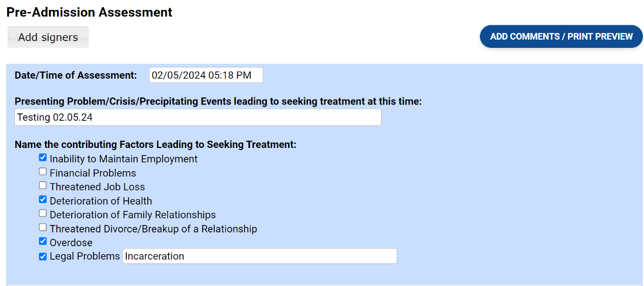This screenshot has height=286, width=644.
Task: Click the Date/Time of Assessment field
Action: coord(205,75)
